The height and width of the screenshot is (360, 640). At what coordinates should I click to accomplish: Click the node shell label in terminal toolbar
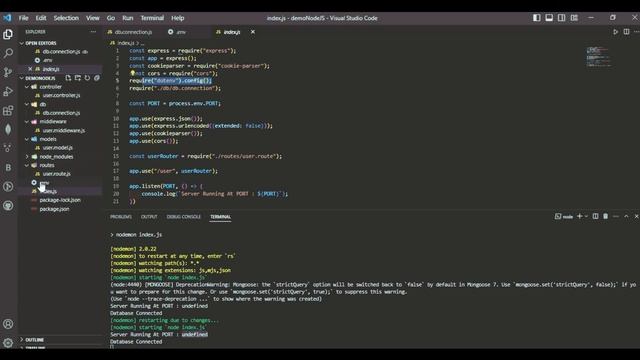tap(564, 216)
